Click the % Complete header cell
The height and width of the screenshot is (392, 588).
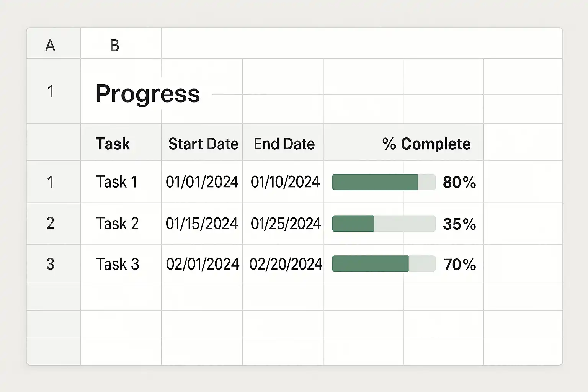[x=426, y=144]
